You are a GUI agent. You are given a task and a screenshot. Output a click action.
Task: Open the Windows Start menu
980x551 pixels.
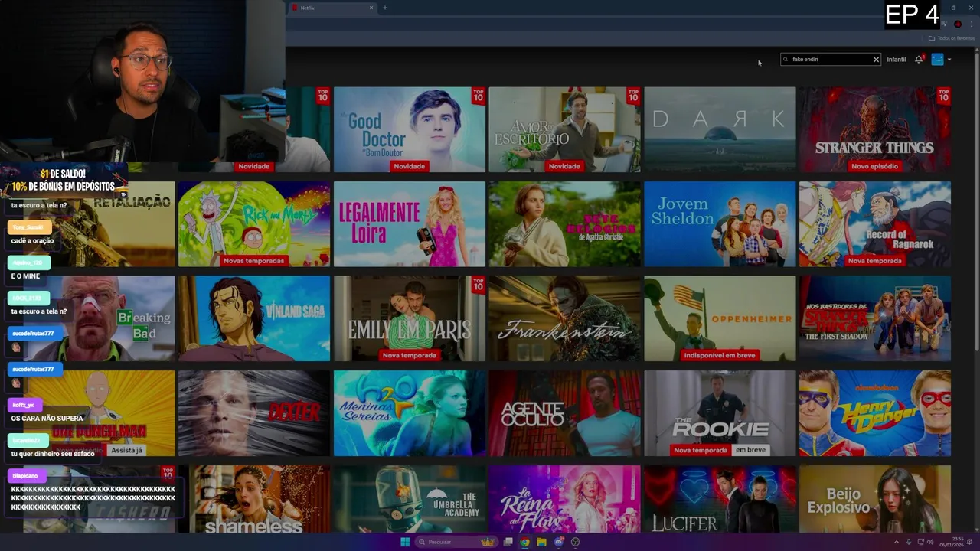point(405,542)
